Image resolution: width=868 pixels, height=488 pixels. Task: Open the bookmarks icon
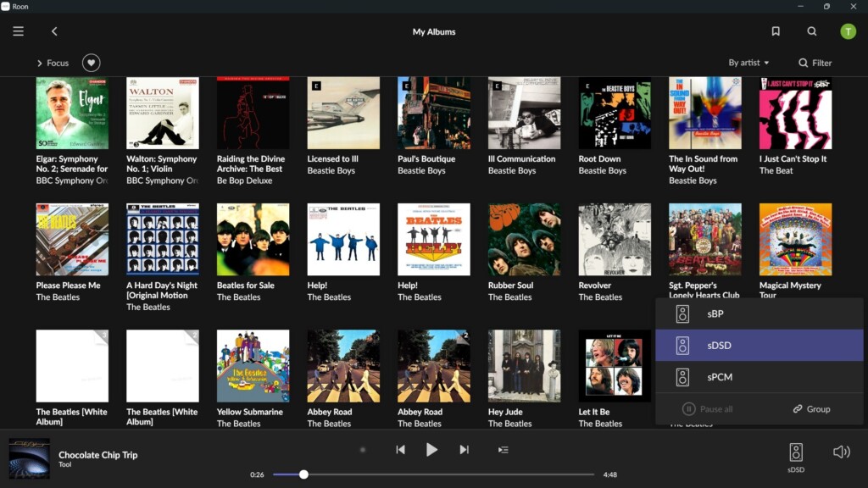coord(776,31)
